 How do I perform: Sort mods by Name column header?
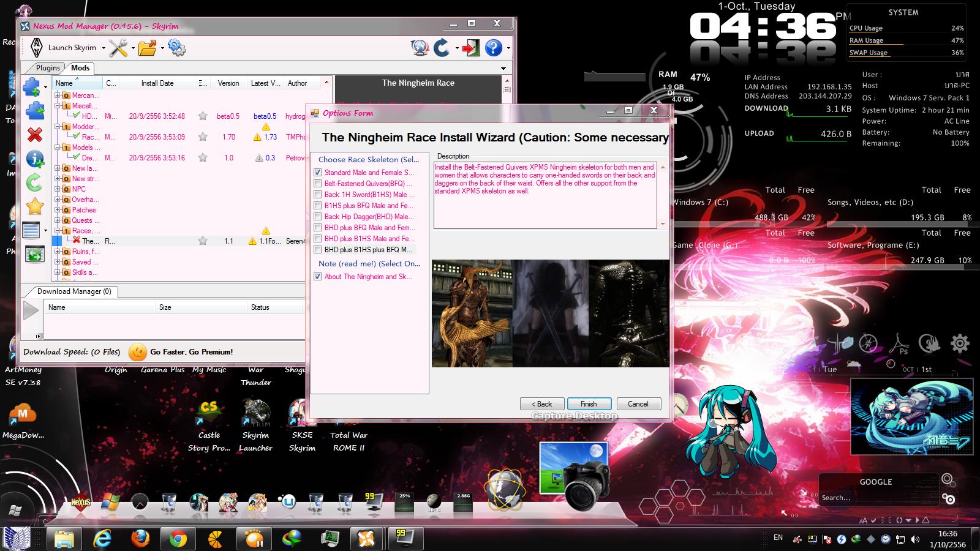tap(77, 83)
